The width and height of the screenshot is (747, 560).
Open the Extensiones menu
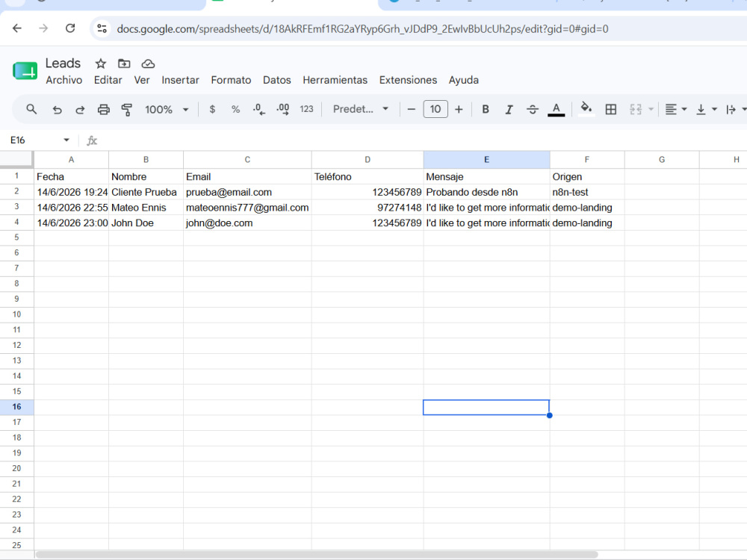408,80
